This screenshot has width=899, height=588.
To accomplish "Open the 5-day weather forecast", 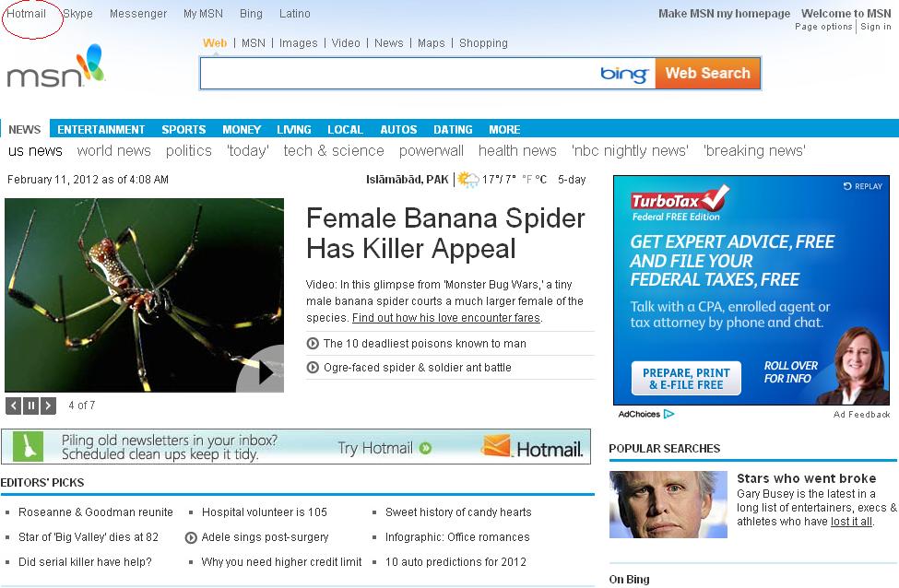I will point(572,180).
